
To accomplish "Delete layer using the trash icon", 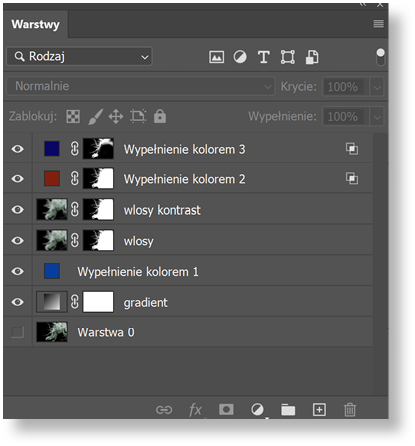I will [x=350, y=410].
